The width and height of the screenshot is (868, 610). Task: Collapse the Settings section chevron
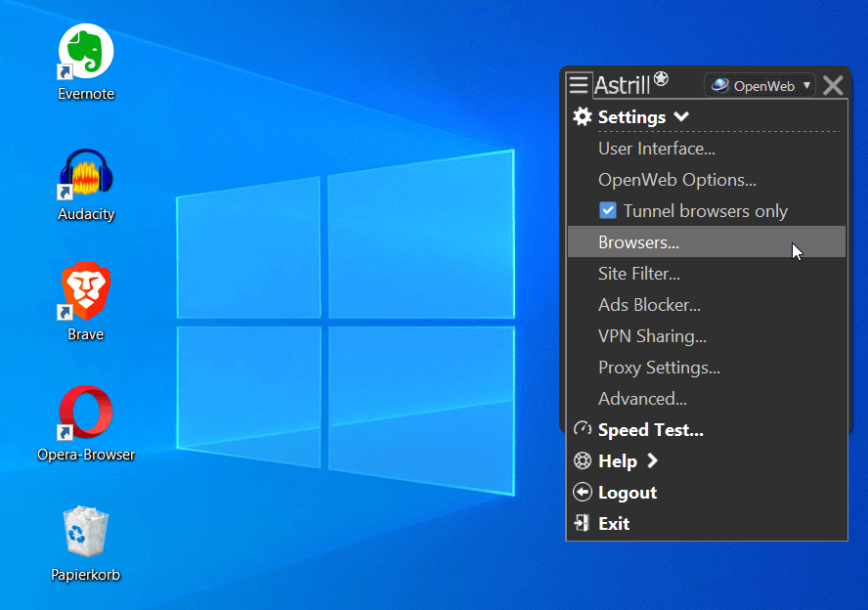[681, 116]
